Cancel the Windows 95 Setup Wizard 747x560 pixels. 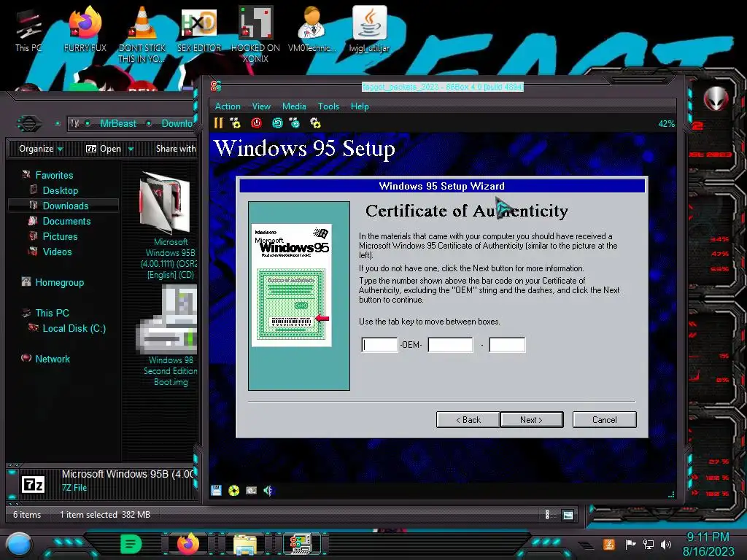point(604,419)
